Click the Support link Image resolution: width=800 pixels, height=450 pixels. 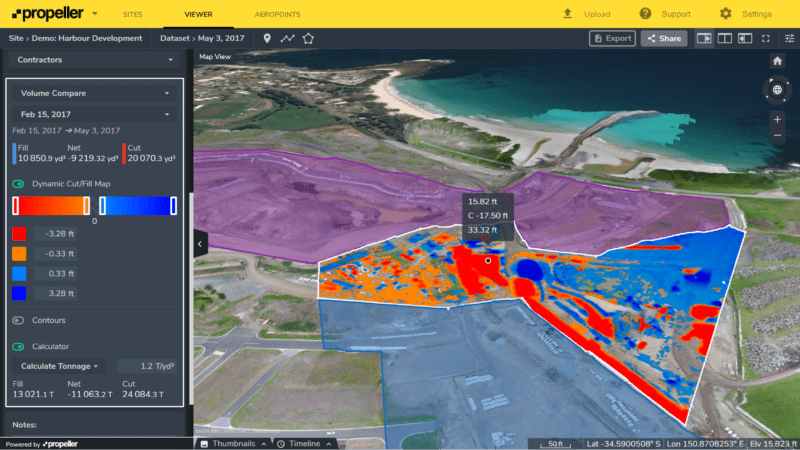676,14
